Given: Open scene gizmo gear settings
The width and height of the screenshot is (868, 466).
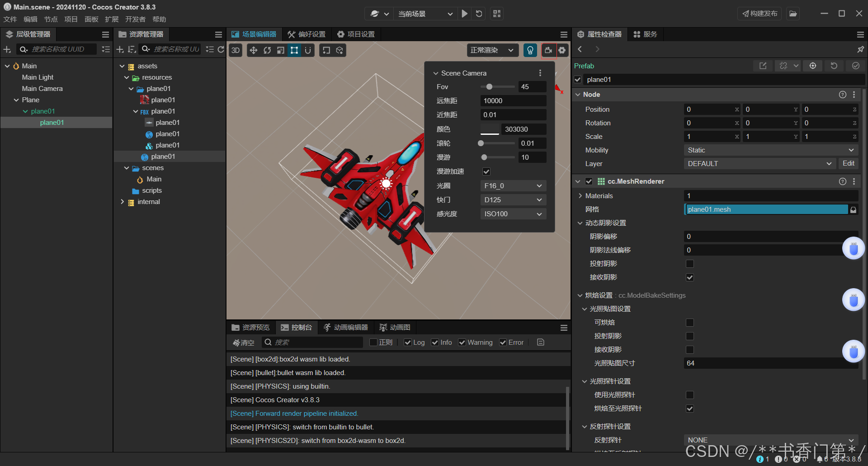Looking at the screenshot, I should point(562,50).
